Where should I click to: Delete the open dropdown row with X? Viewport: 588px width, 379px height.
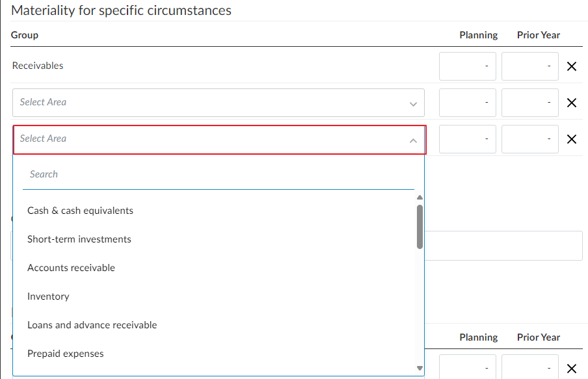pos(572,139)
